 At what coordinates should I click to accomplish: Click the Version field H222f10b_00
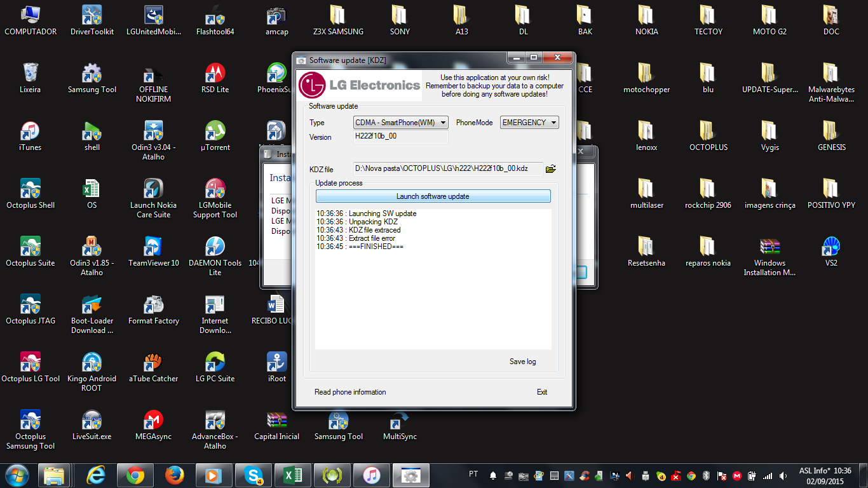point(401,137)
